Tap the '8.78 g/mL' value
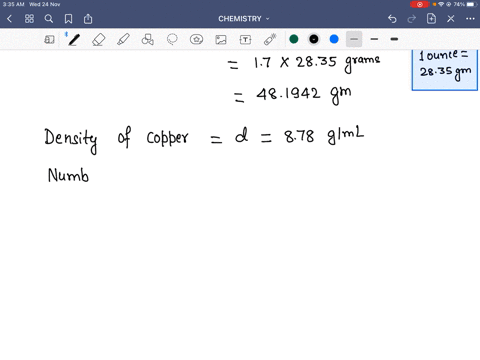 point(324,136)
